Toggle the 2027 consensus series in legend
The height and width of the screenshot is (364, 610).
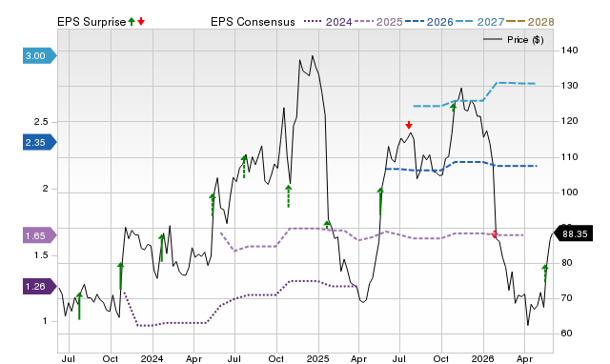(x=479, y=22)
